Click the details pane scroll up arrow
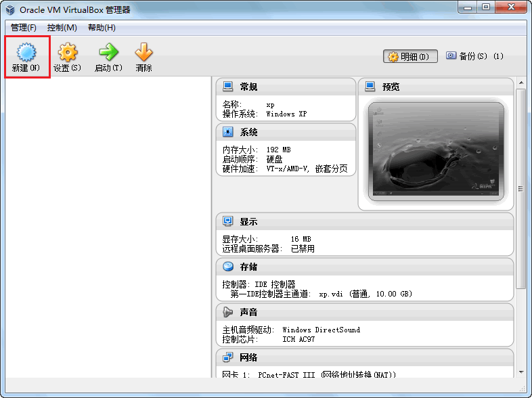This screenshot has height=398, width=532. coord(520,83)
